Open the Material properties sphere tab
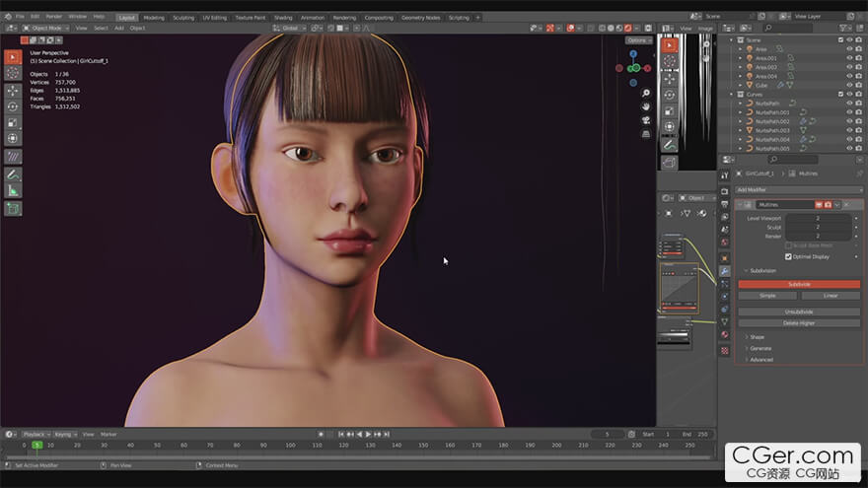Image resolution: width=868 pixels, height=488 pixels. (x=725, y=335)
